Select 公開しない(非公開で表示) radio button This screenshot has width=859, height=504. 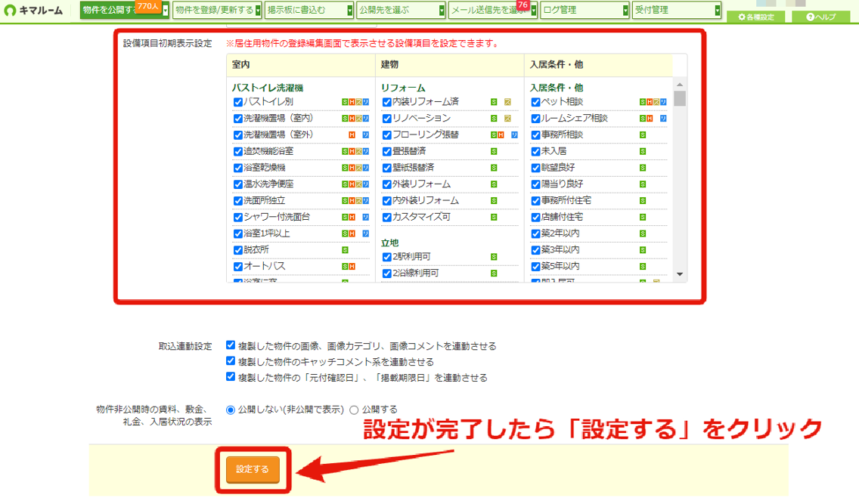click(231, 410)
